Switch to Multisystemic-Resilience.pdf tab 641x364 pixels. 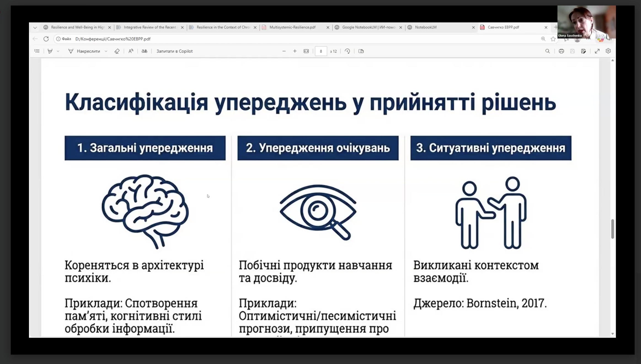(292, 27)
